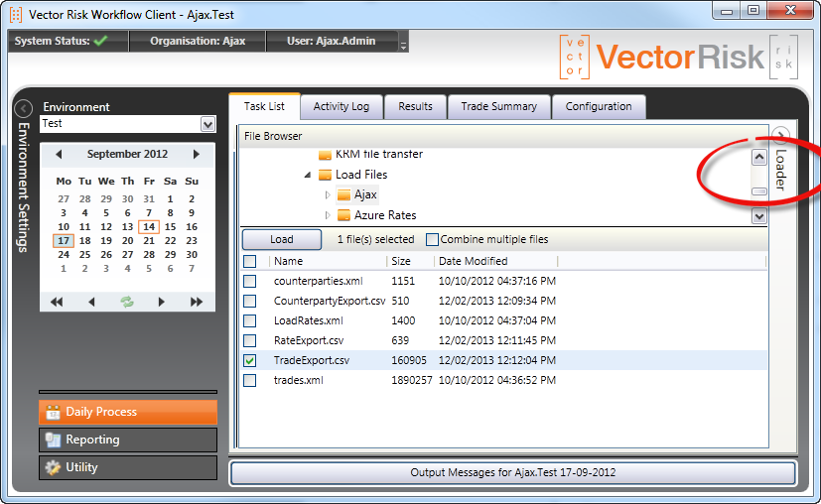Select September 14 in the calendar
The height and width of the screenshot is (504, 821).
[149, 227]
